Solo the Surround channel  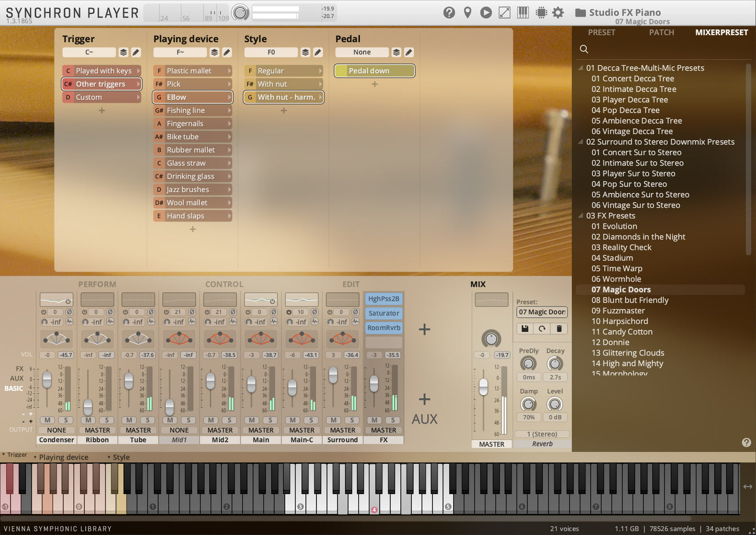(x=352, y=420)
